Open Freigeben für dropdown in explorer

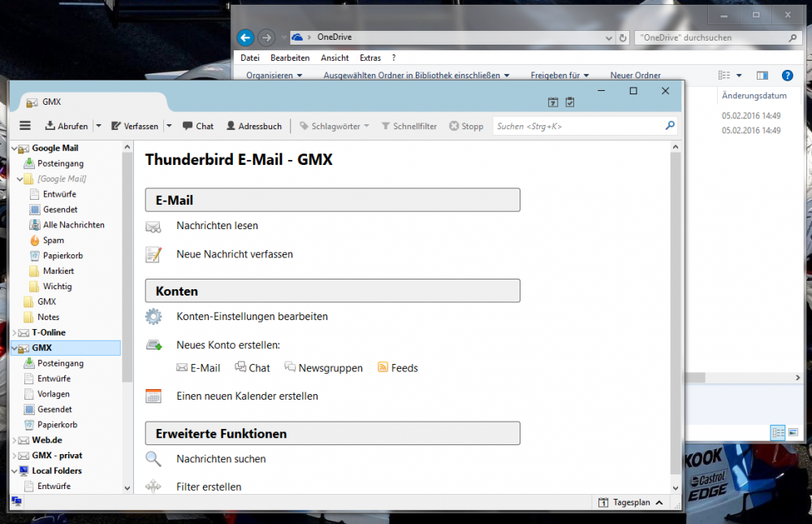pos(559,76)
